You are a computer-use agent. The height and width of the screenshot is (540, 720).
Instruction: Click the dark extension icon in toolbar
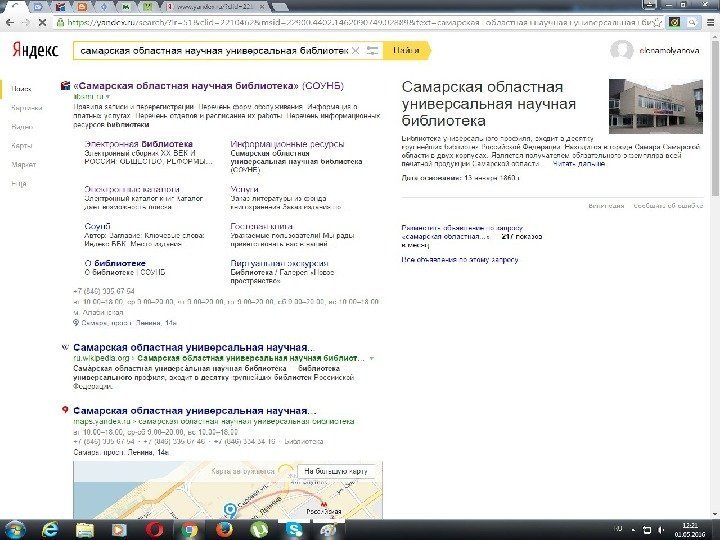674,22
